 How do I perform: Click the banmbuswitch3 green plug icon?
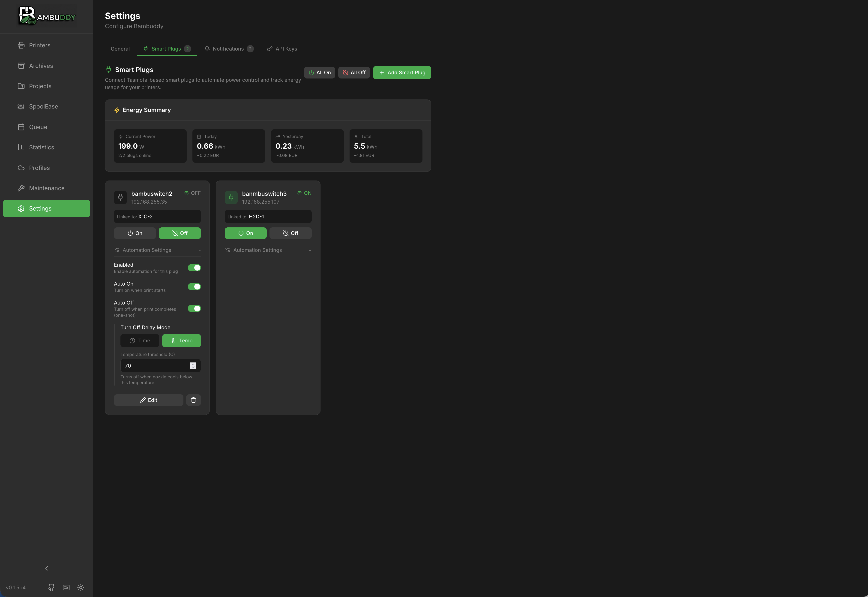pos(231,197)
